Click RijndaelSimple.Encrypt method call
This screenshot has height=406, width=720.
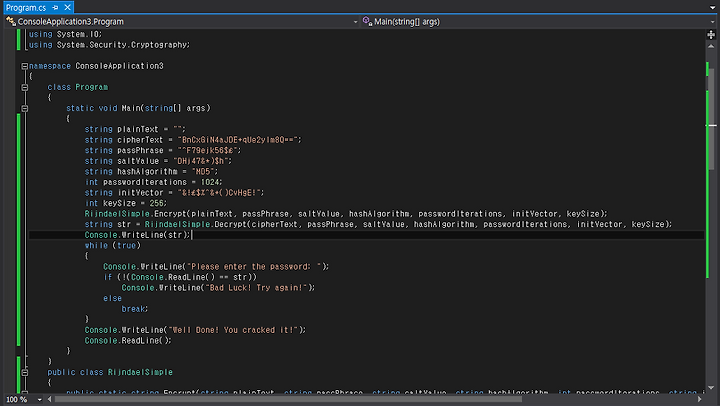(346, 214)
